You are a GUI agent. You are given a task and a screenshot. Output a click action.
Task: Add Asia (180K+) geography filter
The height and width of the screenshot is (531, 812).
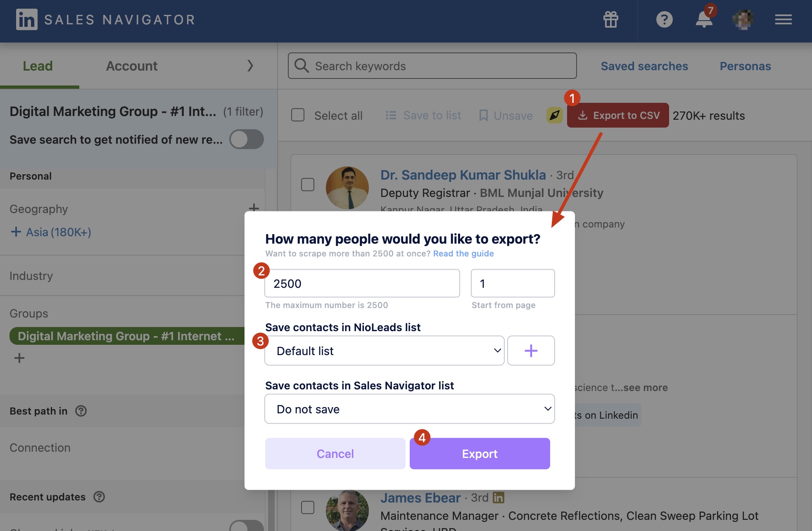(51, 232)
